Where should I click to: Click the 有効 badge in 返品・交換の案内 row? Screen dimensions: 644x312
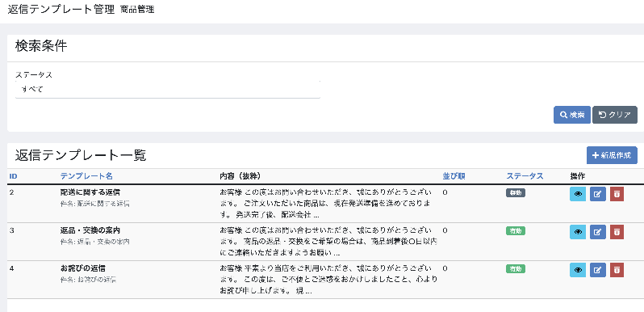pyautogui.click(x=516, y=231)
